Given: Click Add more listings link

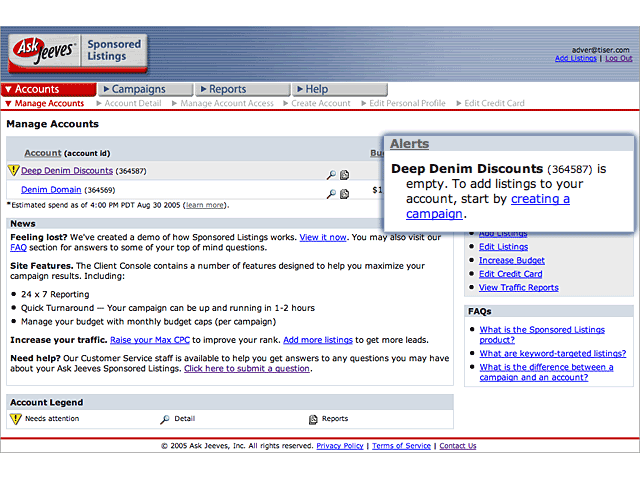Looking at the screenshot, I should [318, 340].
